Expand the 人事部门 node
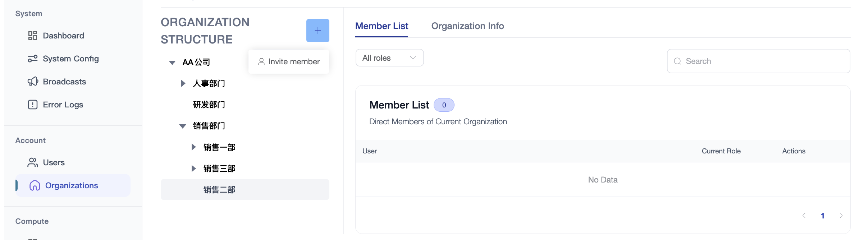868x240 pixels. [183, 83]
